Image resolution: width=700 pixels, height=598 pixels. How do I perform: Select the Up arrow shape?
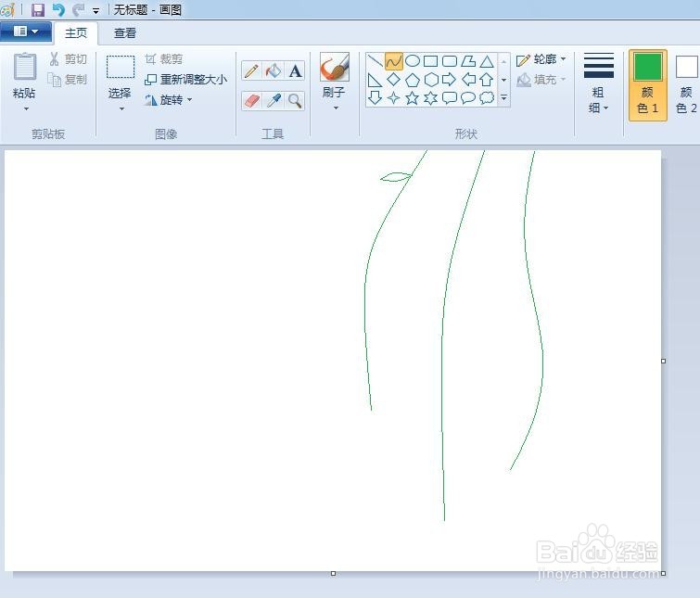pyautogui.click(x=486, y=80)
